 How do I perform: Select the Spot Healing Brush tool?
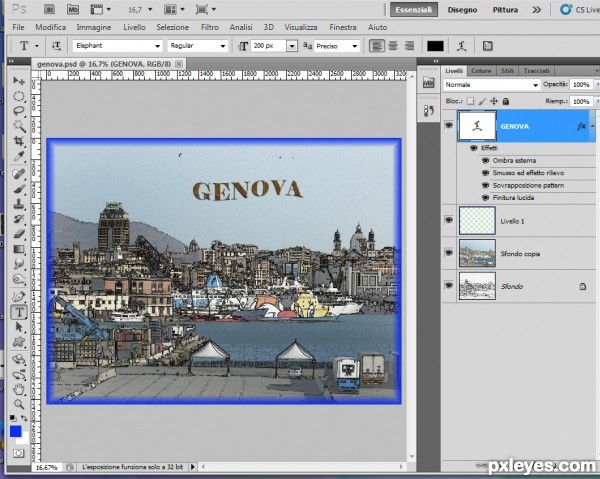tap(19, 174)
